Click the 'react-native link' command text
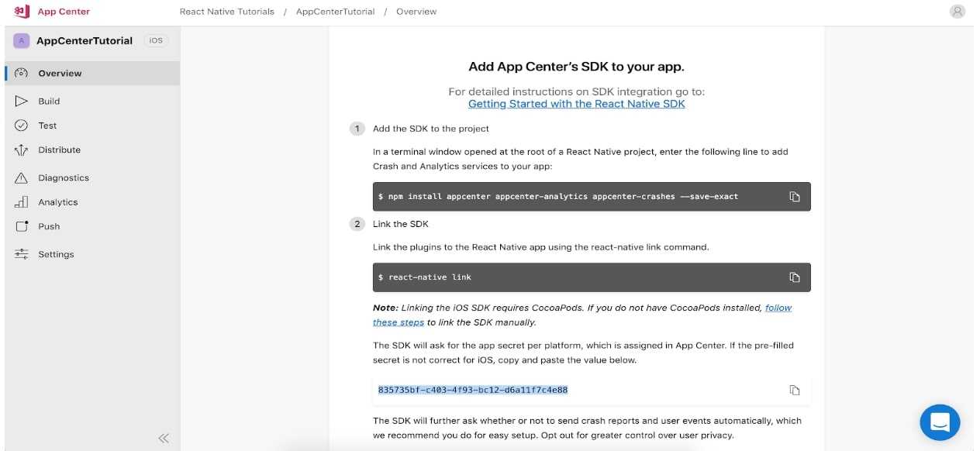The image size is (980, 451). click(x=425, y=277)
